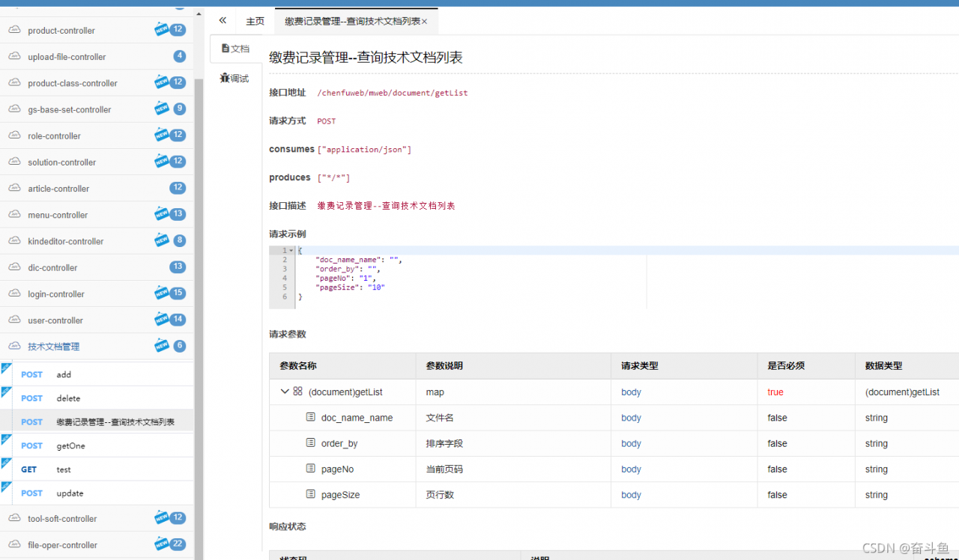Click the cloud icon beside login-controller

coord(14,293)
